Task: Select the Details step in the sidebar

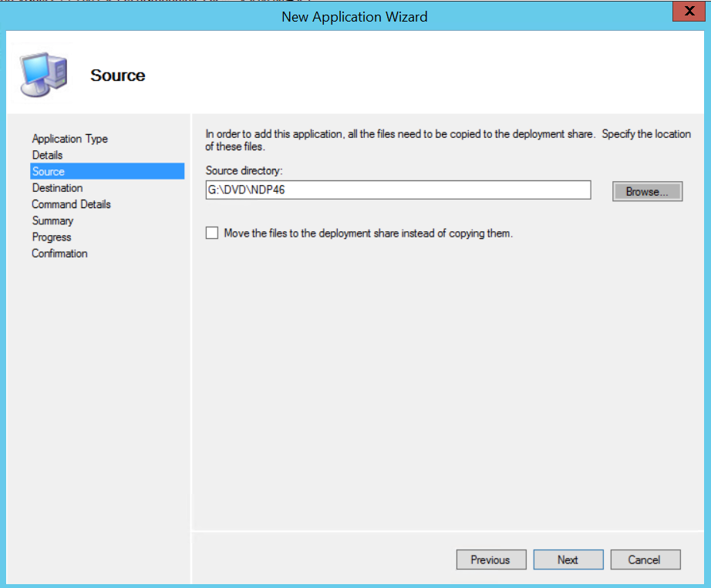Action: pos(47,155)
